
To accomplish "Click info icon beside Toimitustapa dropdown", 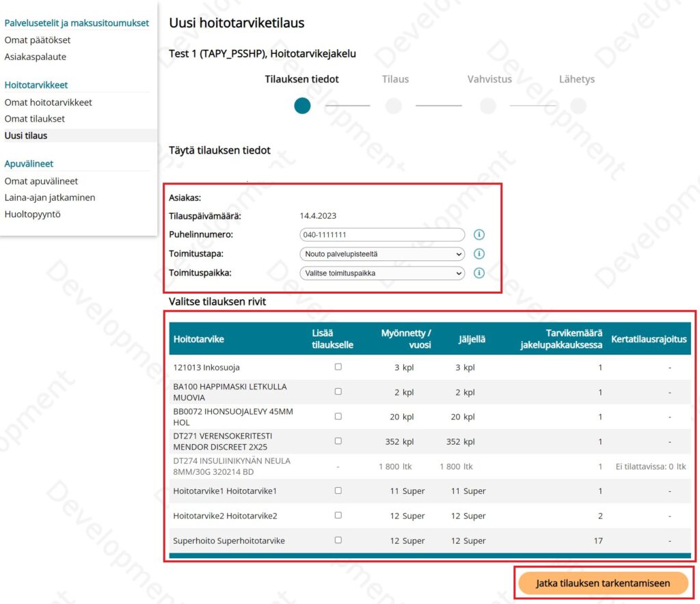I will (x=479, y=254).
